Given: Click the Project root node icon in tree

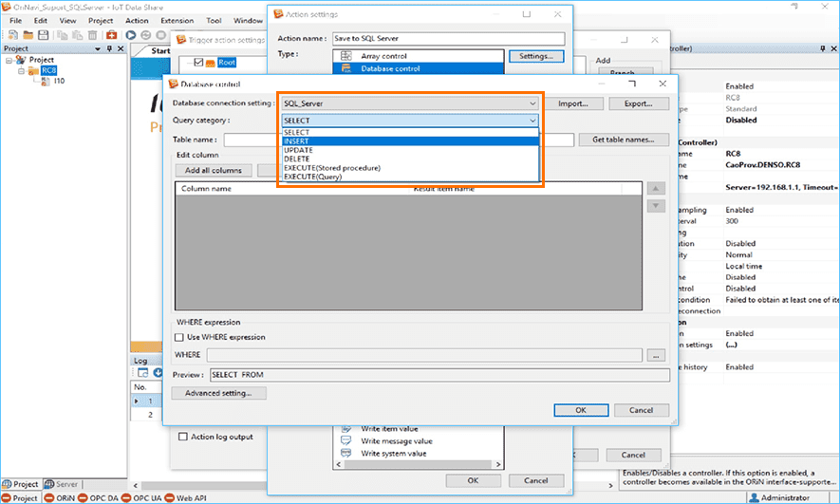Looking at the screenshot, I should (x=21, y=60).
